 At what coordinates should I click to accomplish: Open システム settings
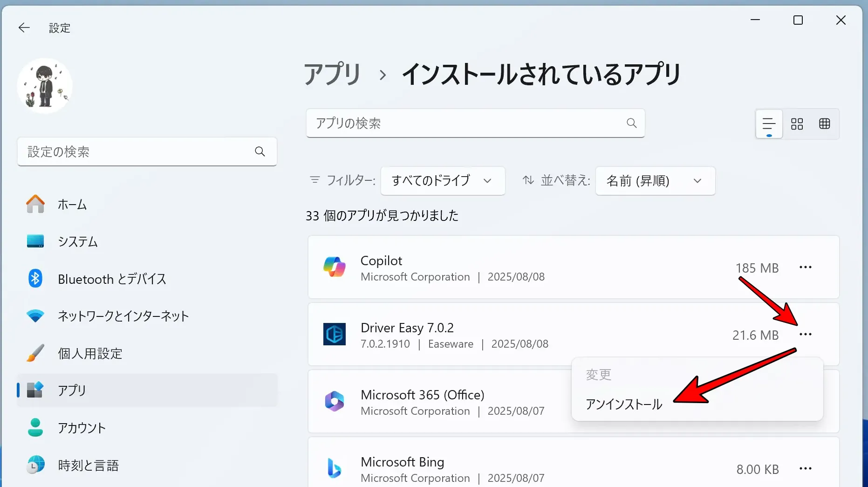pos(147,241)
